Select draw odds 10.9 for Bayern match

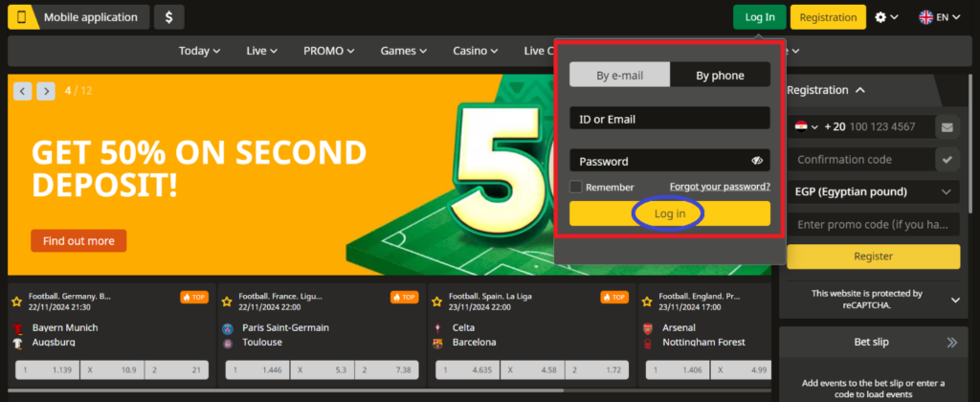point(112,370)
